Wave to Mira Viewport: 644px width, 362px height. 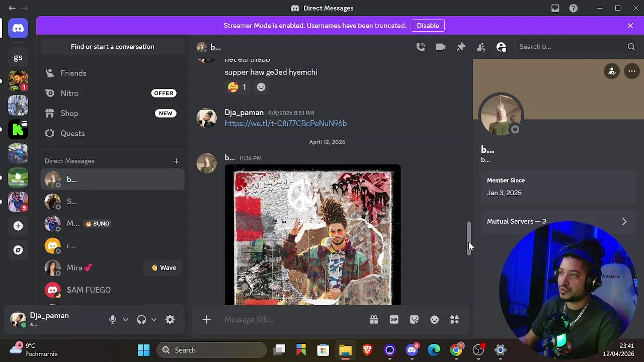pyautogui.click(x=164, y=267)
